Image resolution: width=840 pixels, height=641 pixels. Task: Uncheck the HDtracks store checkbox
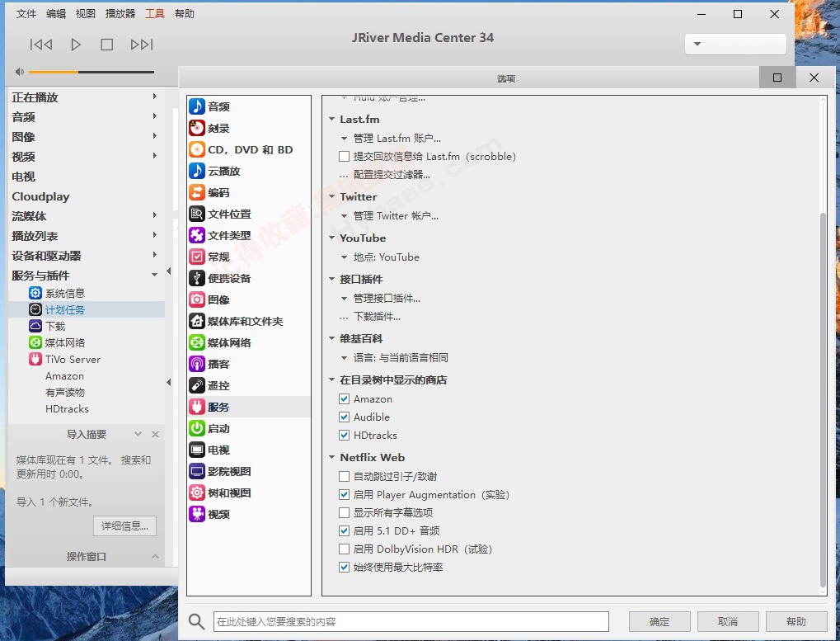[x=344, y=436]
